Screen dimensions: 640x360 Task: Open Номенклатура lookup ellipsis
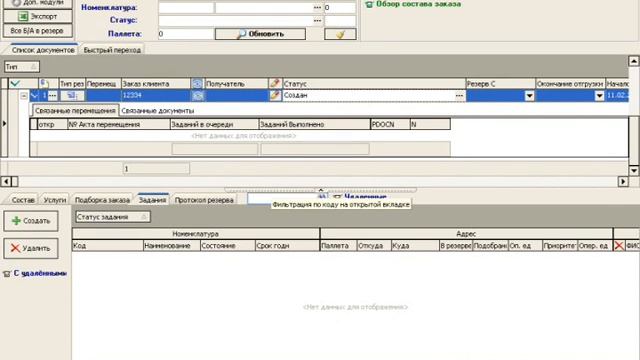317,7
